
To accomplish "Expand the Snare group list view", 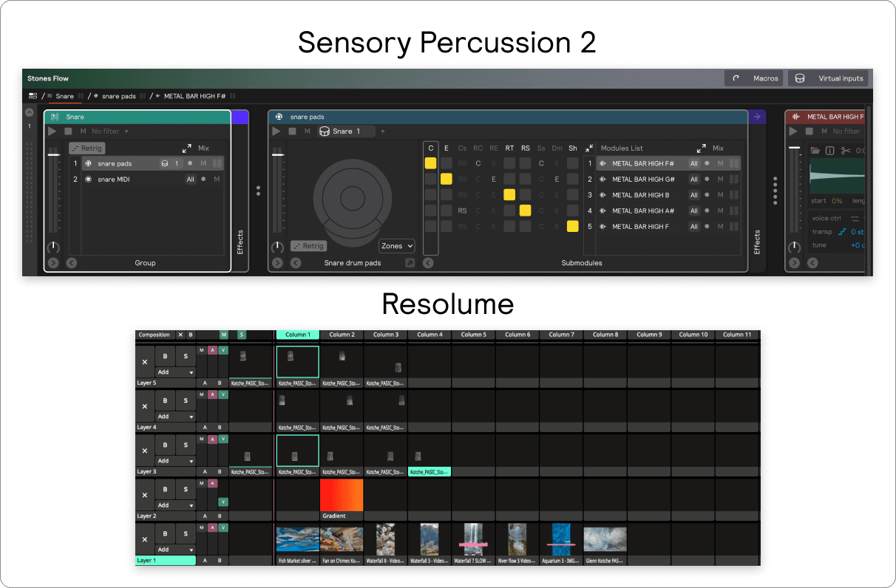I will point(187,148).
